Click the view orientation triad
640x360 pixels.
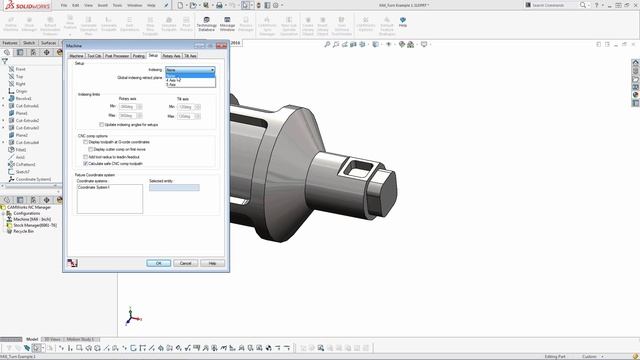pyautogui.click(x=132, y=316)
